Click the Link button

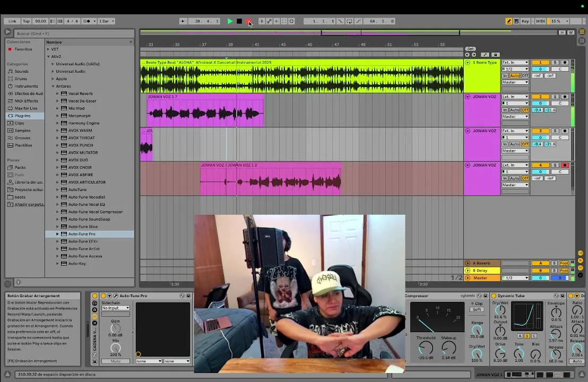[x=12, y=21]
